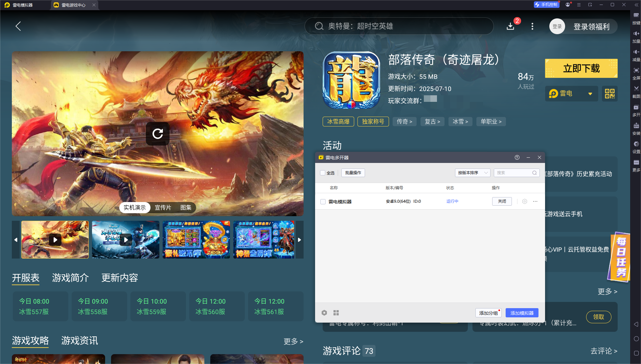This screenshot has height=364, width=641.
Task: Open the account icon in the title bar
Action: tap(568, 5)
